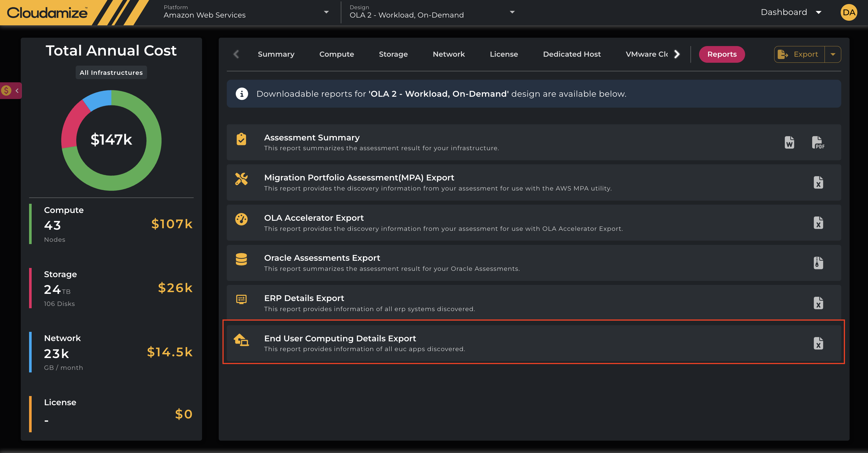
Task: Open the VMware Cloud tab
Action: click(647, 54)
